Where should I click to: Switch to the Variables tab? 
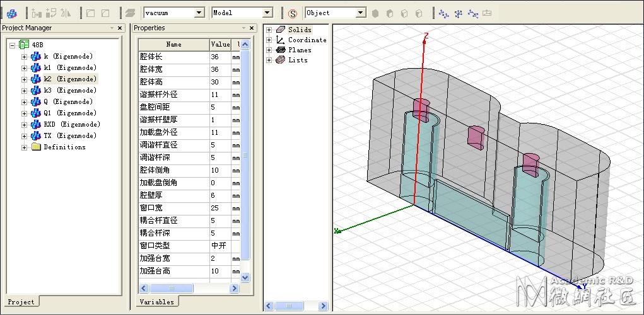click(156, 302)
